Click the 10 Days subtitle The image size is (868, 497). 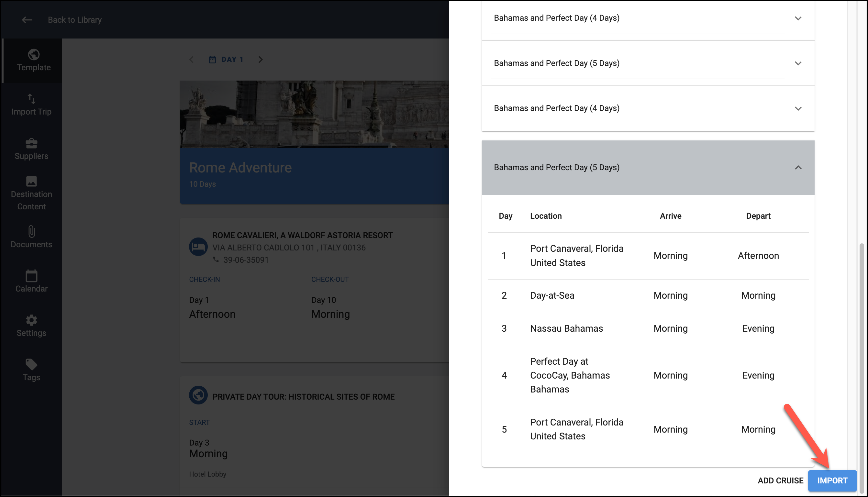(x=202, y=184)
